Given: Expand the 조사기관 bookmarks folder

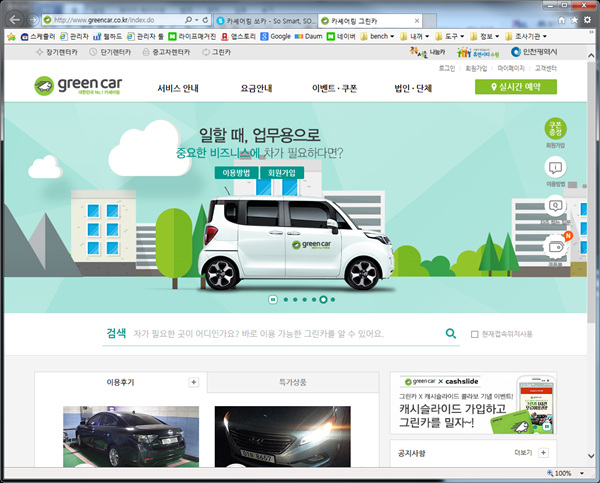Looking at the screenshot, I should point(526,36).
